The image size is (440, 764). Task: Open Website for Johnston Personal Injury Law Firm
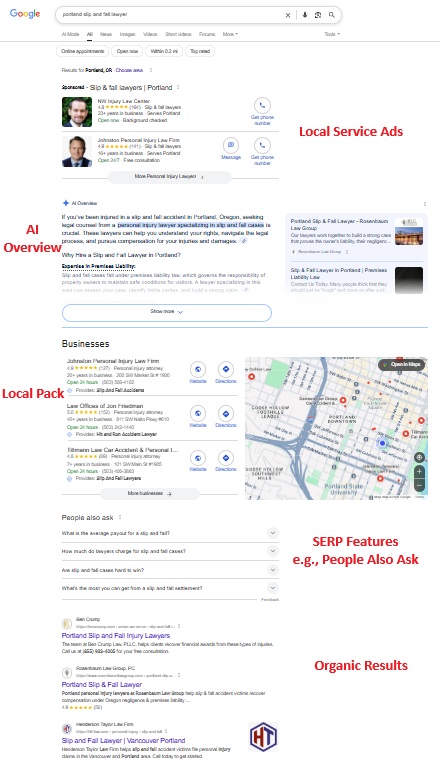point(198,373)
